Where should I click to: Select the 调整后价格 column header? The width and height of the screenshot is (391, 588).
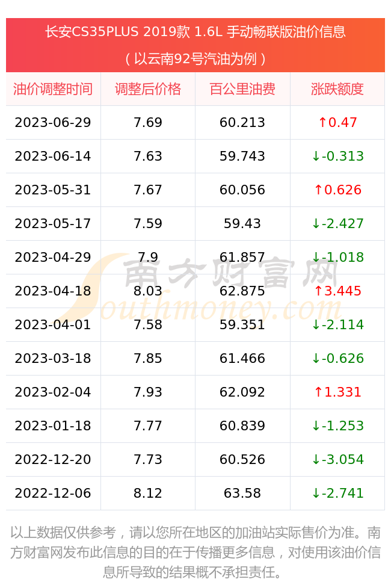pos(148,89)
